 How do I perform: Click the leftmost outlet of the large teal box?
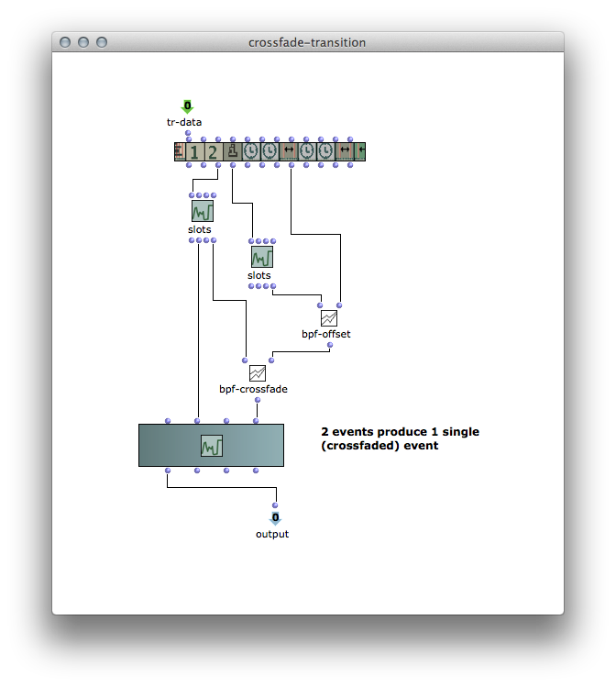pyautogui.click(x=168, y=471)
